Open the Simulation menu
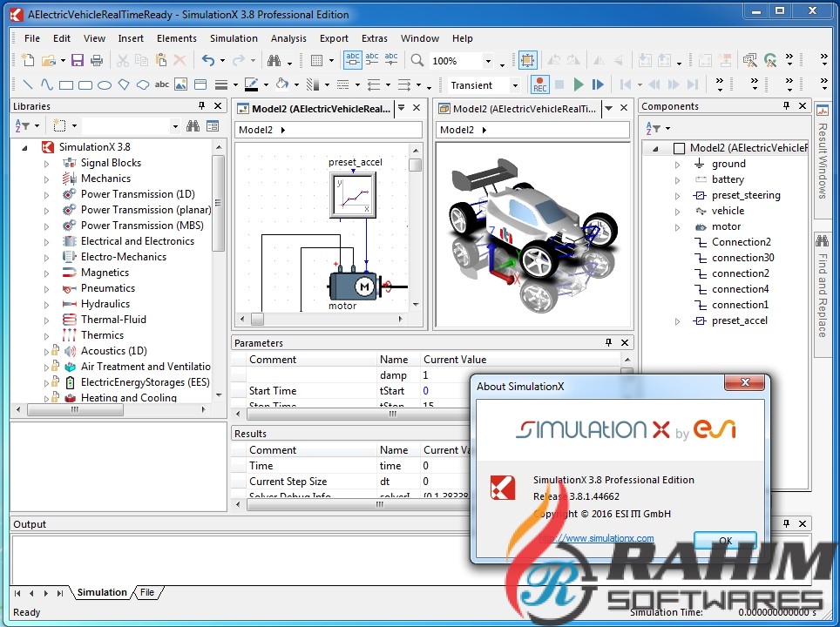 point(234,38)
